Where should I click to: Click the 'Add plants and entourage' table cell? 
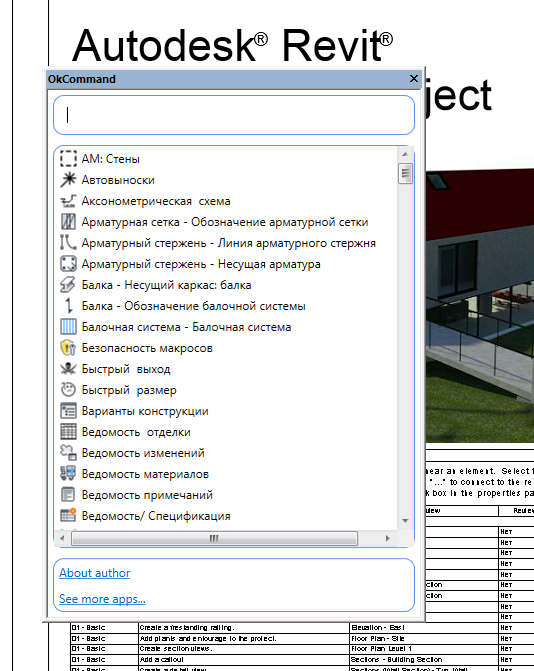244,638
